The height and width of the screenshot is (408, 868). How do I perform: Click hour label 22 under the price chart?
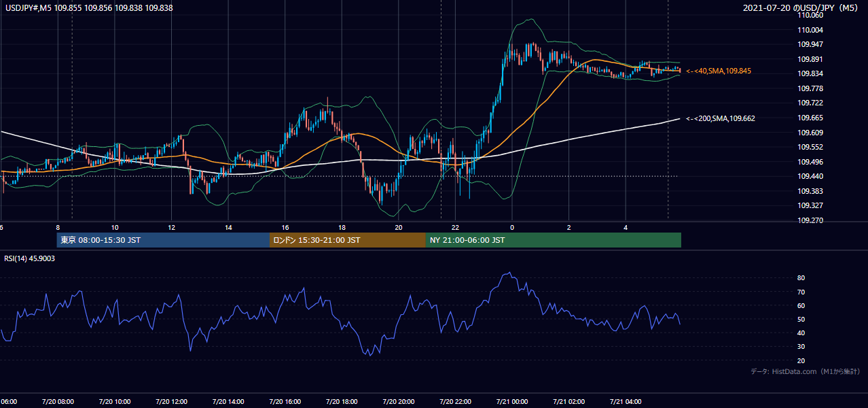click(455, 227)
